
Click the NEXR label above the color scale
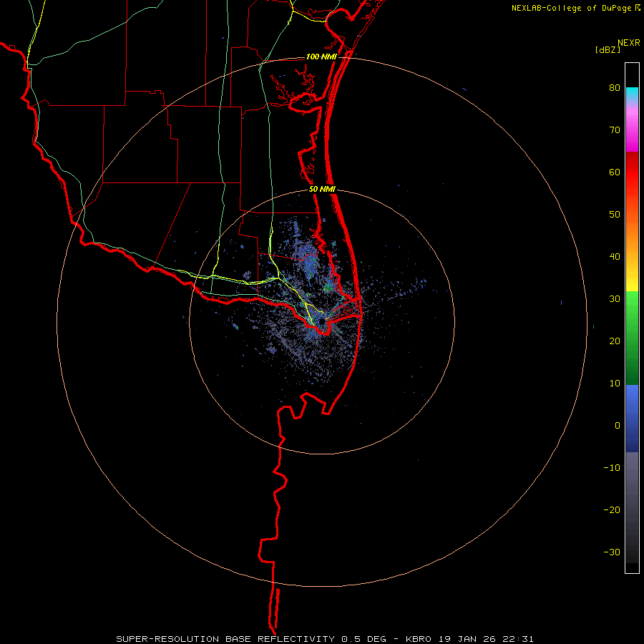[628, 43]
